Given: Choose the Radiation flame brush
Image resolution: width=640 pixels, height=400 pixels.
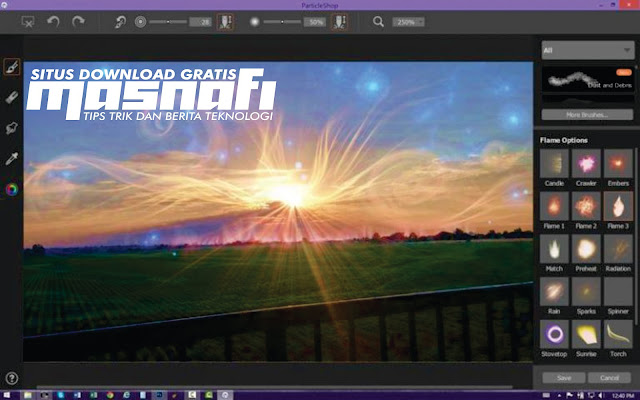Looking at the screenshot, I should (618, 253).
